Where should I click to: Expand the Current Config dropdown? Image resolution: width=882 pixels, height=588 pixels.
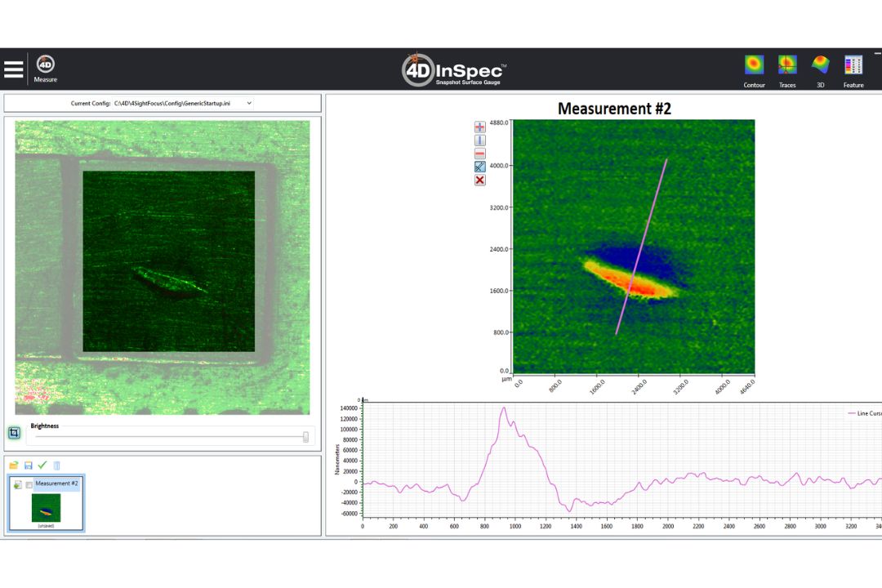coord(249,104)
